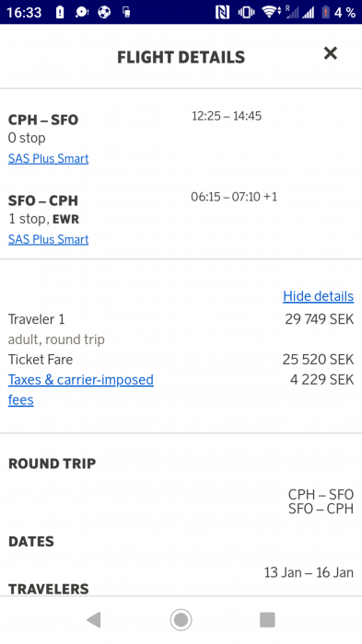Tap the clock showing 16:33

24,12
